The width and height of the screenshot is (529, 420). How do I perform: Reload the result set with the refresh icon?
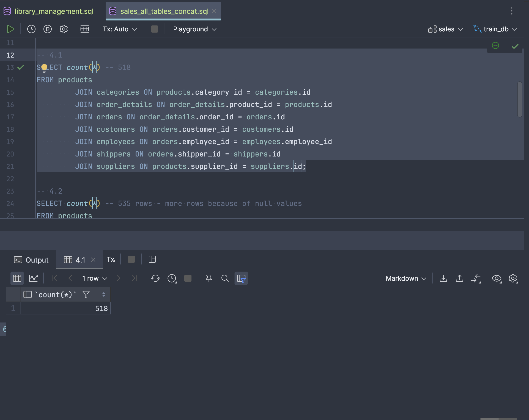click(155, 278)
